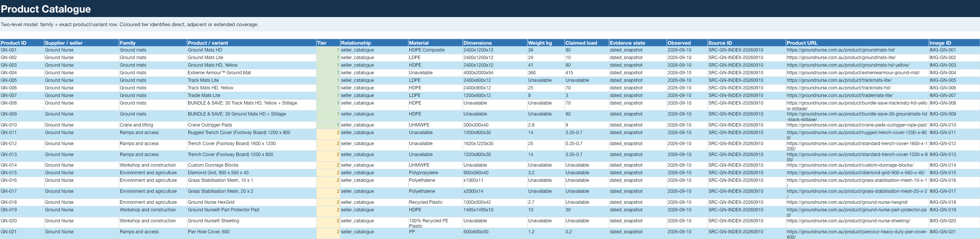This screenshot has height=239, width=980.
Task: Select the Material column header
Action: pos(435,43)
